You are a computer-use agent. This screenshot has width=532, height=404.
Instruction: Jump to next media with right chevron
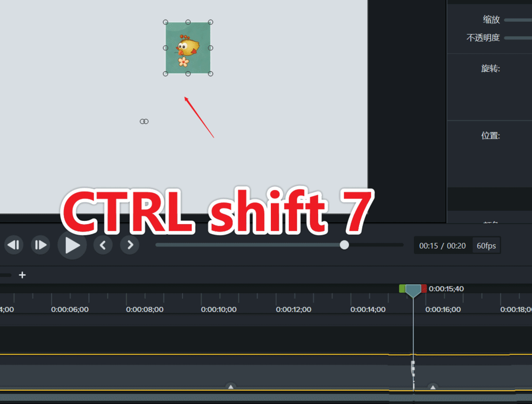[x=130, y=245]
